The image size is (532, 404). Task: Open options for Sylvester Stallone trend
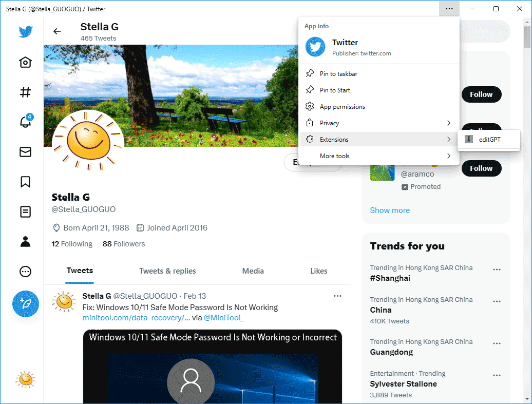497,375
